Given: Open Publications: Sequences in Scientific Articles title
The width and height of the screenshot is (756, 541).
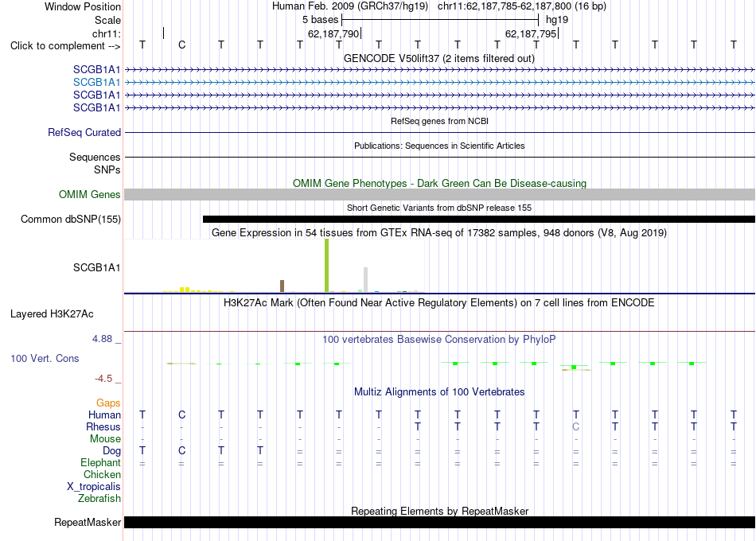Looking at the screenshot, I should [439, 146].
